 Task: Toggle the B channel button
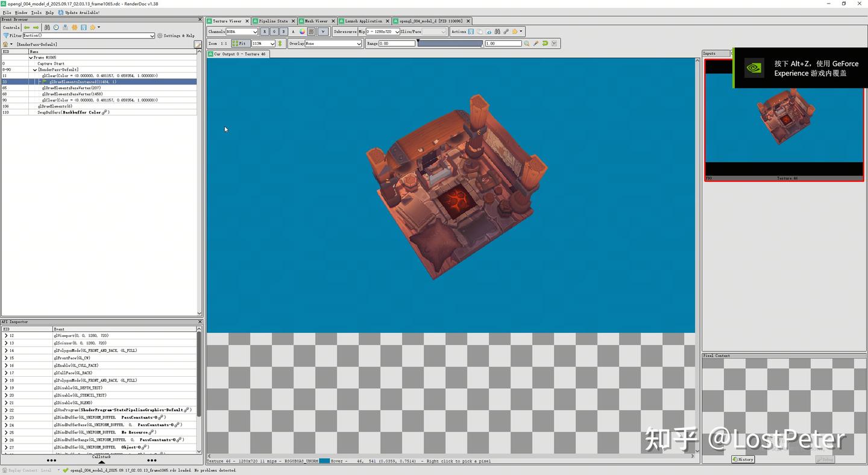[283, 31]
